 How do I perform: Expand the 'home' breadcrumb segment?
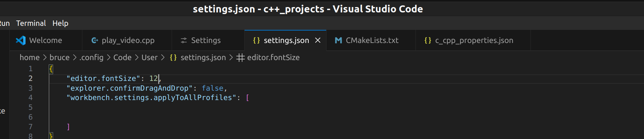(x=30, y=57)
